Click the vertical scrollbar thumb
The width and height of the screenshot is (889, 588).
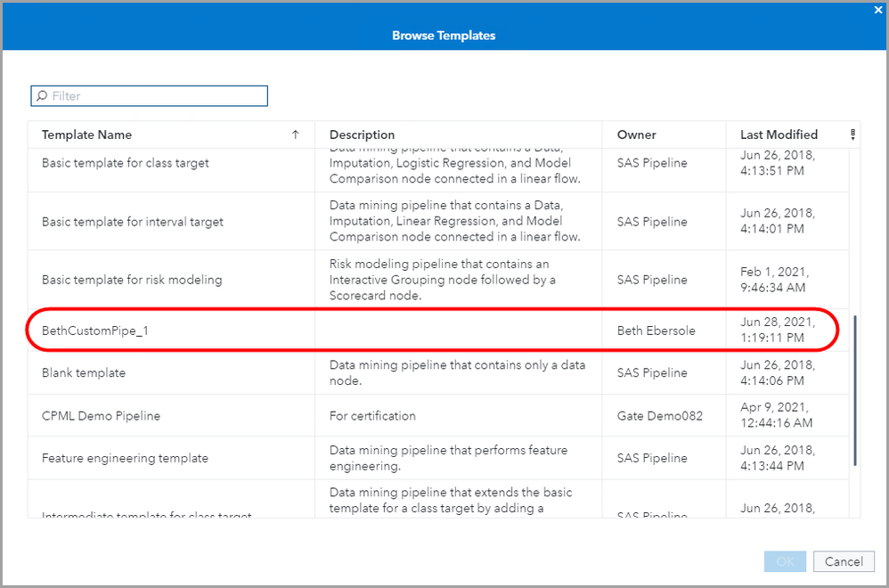pyautogui.click(x=855, y=390)
